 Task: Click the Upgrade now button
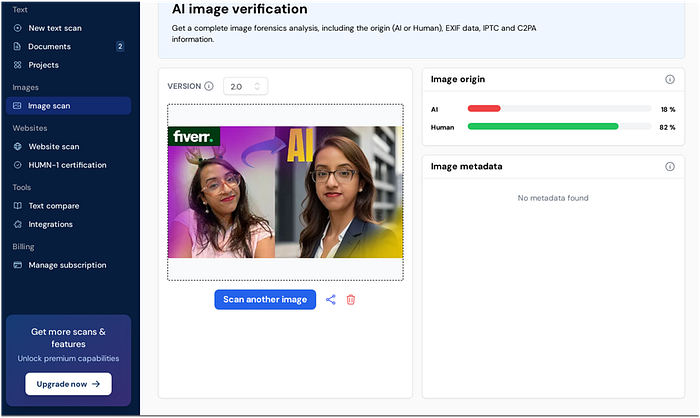click(x=68, y=383)
